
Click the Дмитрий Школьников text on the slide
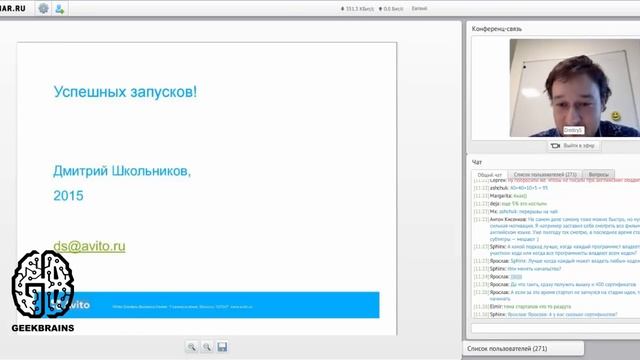click(122, 171)
